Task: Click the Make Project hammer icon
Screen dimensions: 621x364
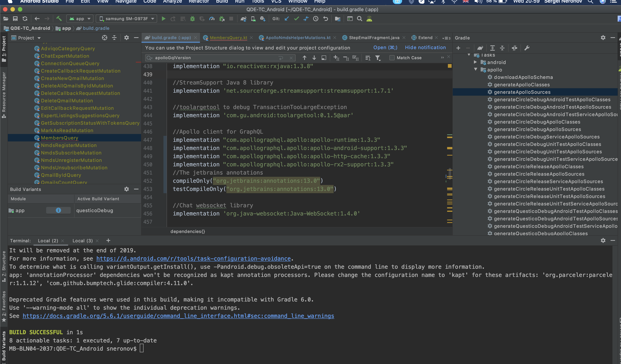Action: point(59,19)
